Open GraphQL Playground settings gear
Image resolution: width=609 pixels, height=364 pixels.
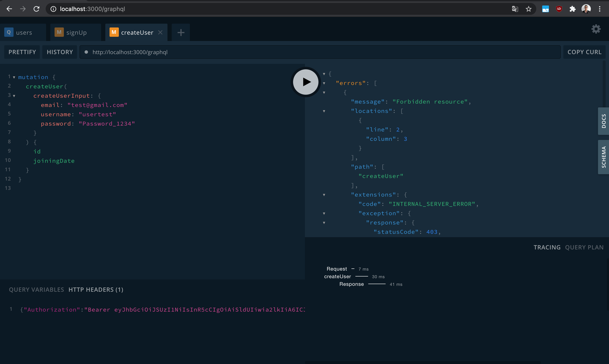click(x=596, y=29)
